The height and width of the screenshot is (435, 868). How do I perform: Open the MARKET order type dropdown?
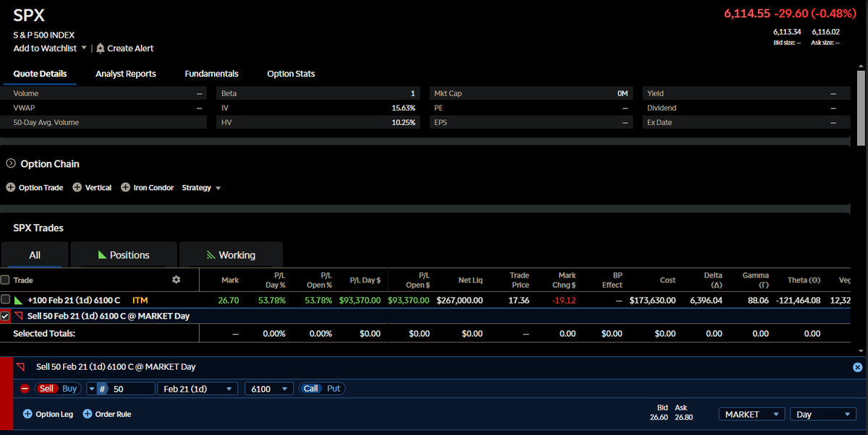click(752, 415)
